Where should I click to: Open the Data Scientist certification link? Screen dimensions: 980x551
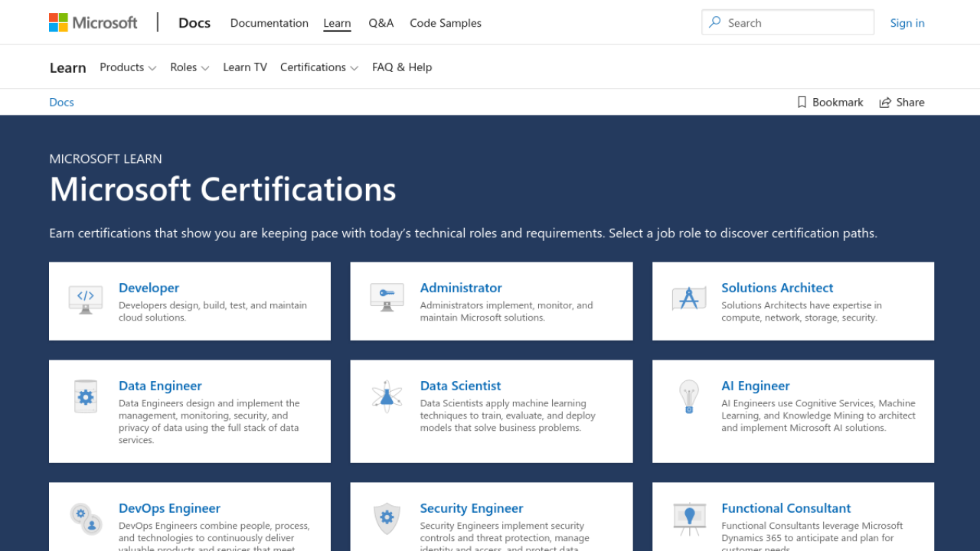461,386
